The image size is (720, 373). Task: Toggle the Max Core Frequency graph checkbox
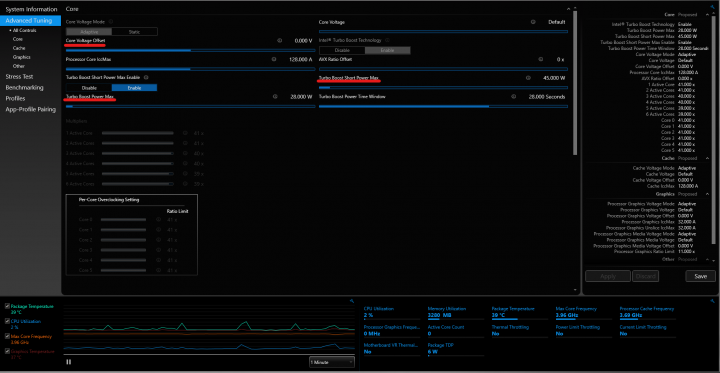tap(7, 336)
